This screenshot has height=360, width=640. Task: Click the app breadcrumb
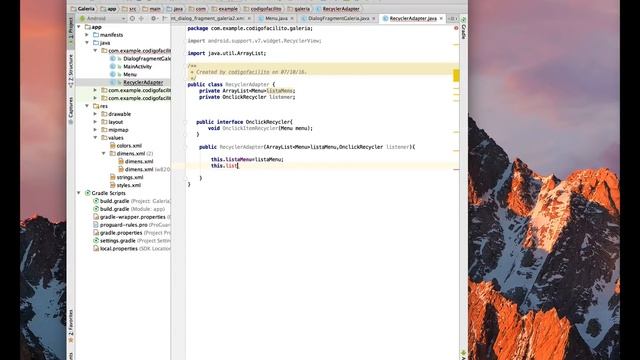[109, 9]
